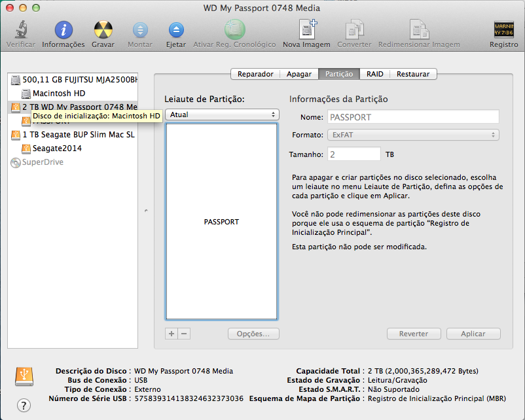Open the Registro log icon
Screen dimensions: 525x420
click(x=503, y=29)
